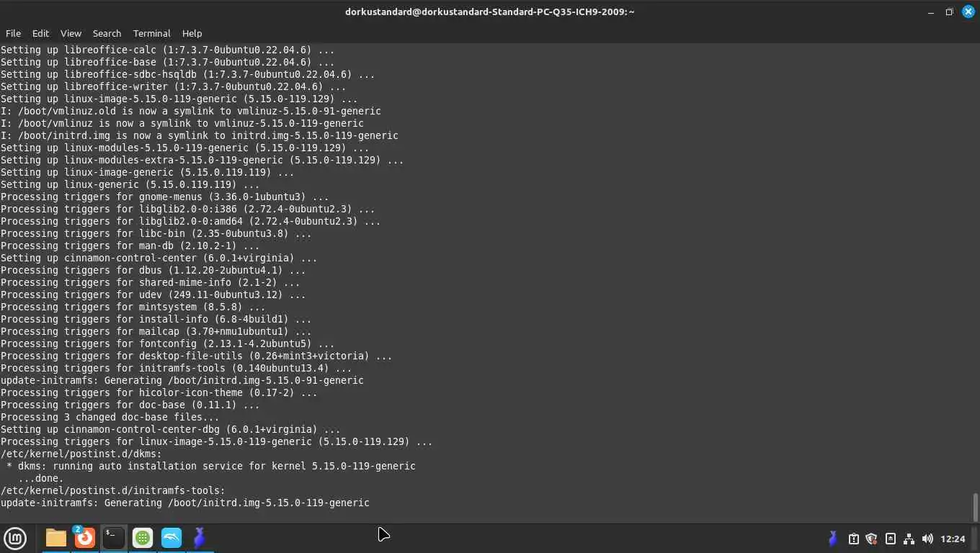Click the window title text in titlebar
The image size is (980, 553).
coord(490,12)
